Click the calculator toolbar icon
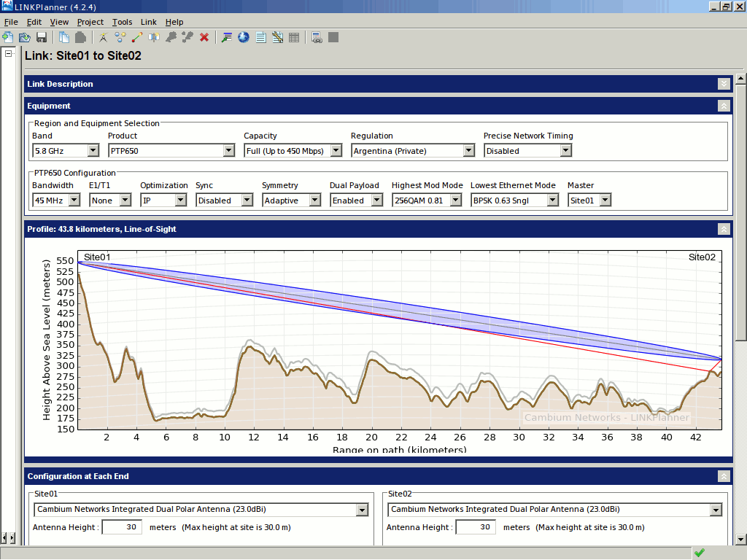747x560 pixels. tap(317, 37)
